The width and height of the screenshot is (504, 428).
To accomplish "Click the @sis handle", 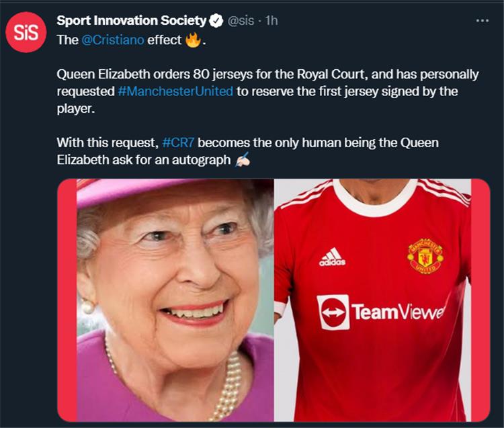I will (x=241, y=21).
